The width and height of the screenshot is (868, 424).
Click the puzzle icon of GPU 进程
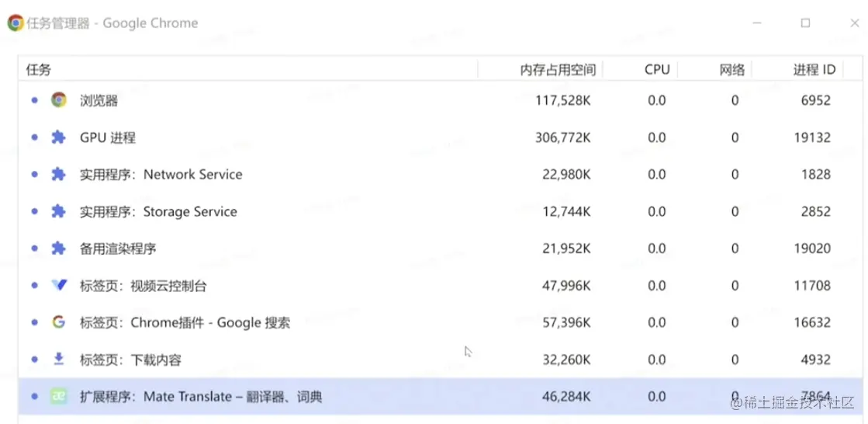point(59,137)
